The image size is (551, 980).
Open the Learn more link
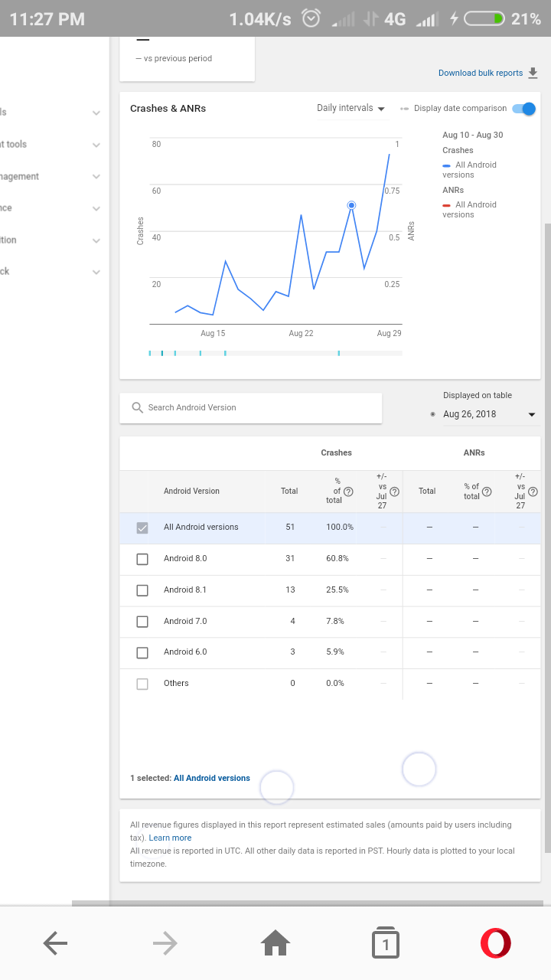pyautogui.click(x=170, y=838)
